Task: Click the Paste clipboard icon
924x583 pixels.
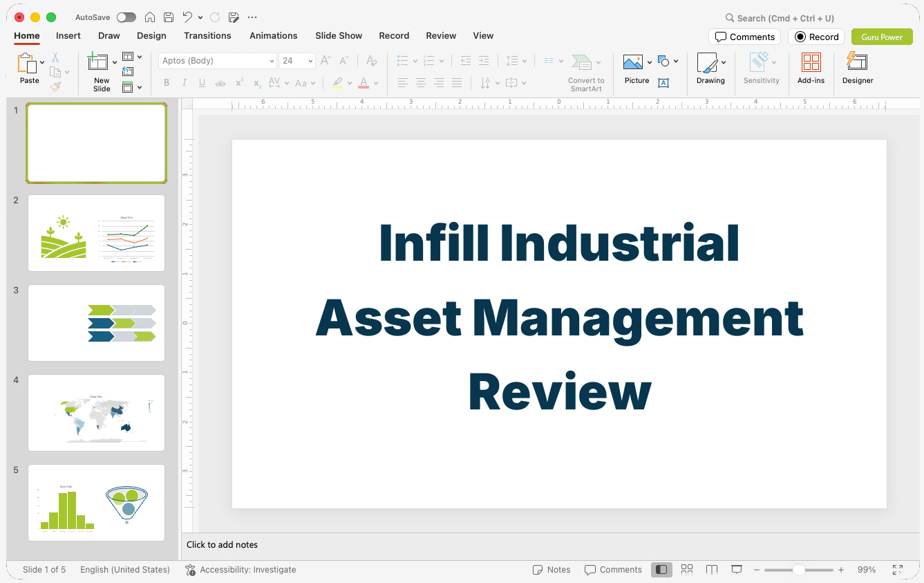Action: [27, 63]
